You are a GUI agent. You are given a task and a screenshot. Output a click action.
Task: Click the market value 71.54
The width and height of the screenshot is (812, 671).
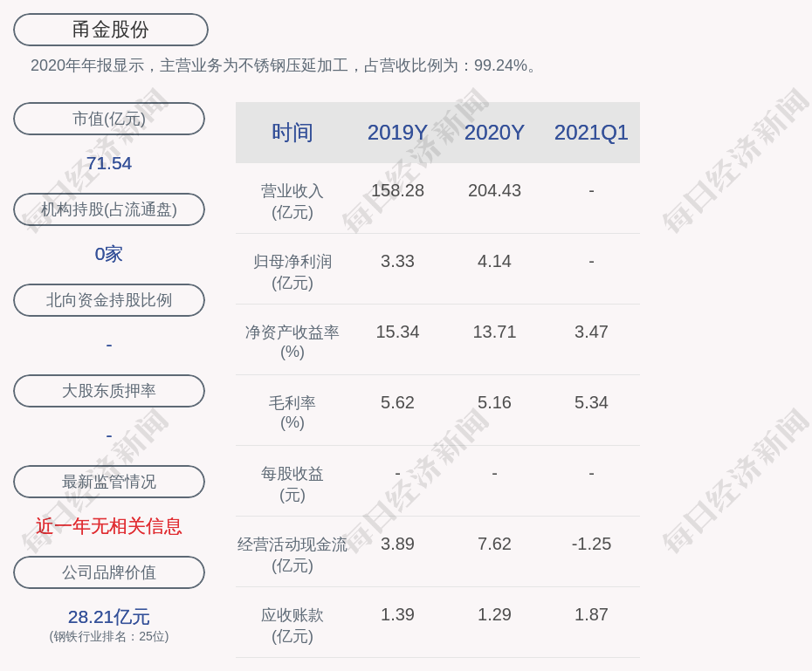coord(109,163)
